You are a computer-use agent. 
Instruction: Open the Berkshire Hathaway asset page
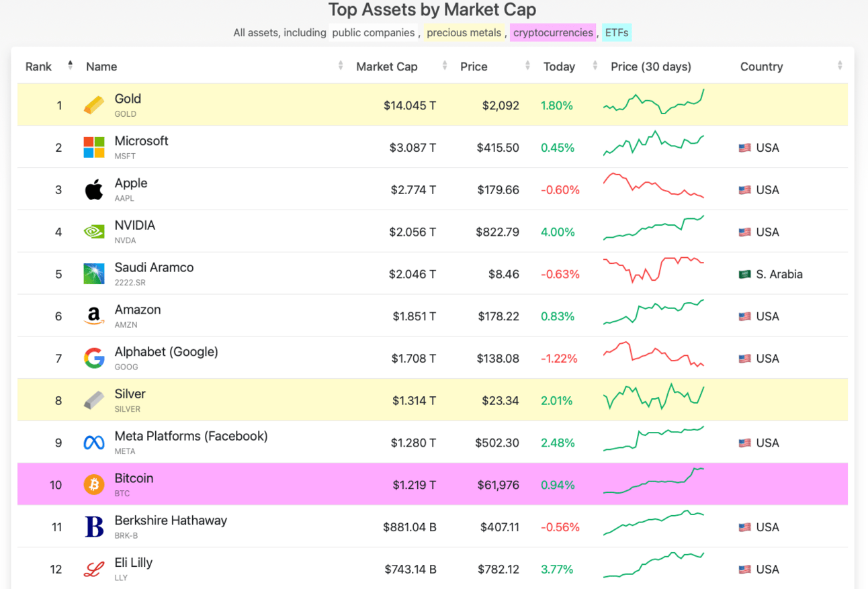(171, 520)
